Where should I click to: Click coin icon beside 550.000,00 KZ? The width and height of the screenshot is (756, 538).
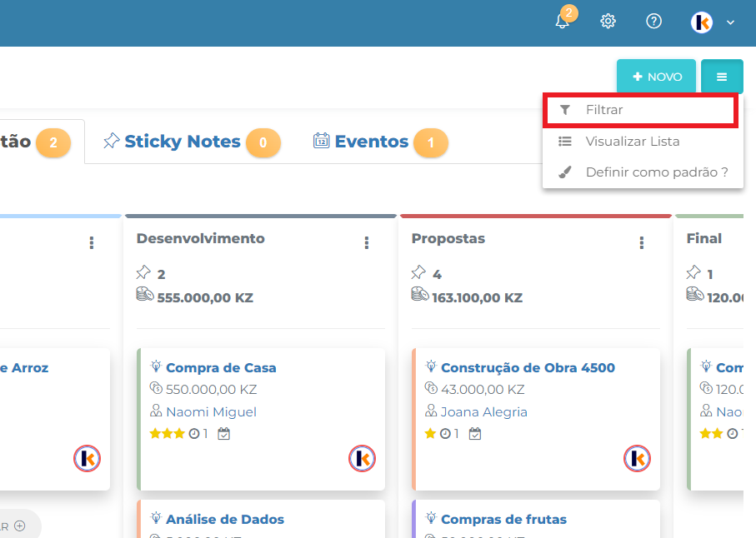(156, 388)
